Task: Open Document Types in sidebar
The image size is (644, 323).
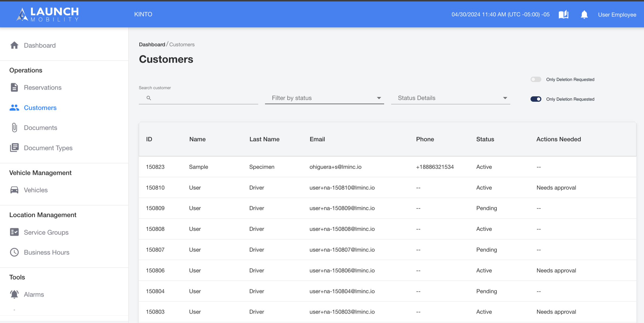Action: pos(48,148)
